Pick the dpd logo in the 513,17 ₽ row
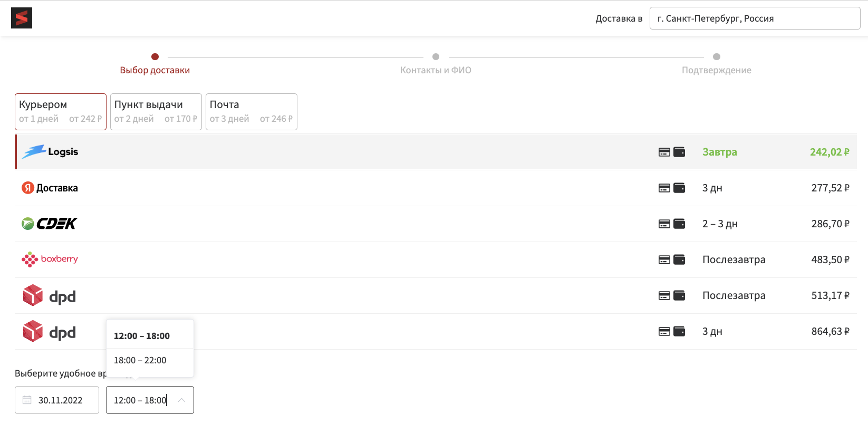 pyautogui.click(x=50, y=296)
